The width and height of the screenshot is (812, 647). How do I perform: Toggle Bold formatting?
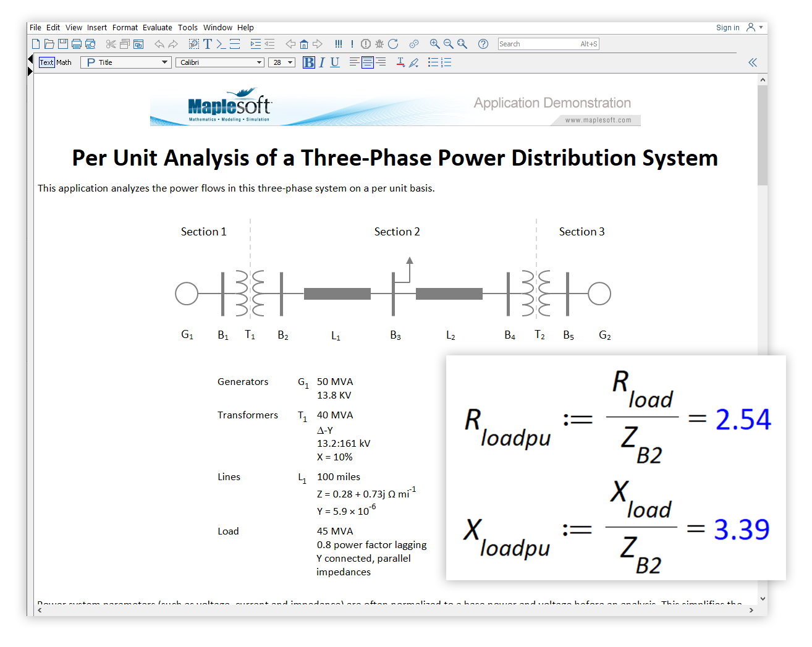pyautogui.click(x=309, y=62)
